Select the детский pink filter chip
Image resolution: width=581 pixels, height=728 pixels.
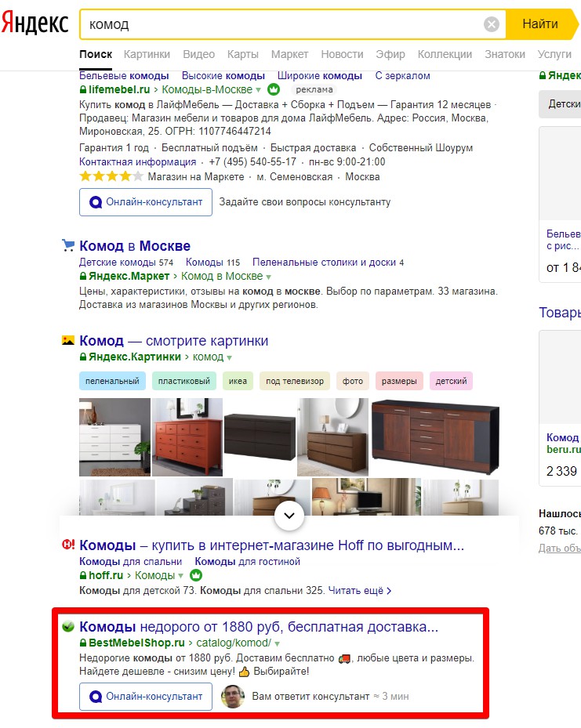451,381
